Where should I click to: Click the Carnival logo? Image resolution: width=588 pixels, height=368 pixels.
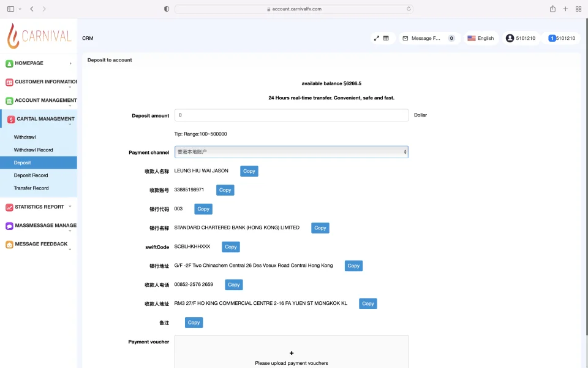click(39, 36)
